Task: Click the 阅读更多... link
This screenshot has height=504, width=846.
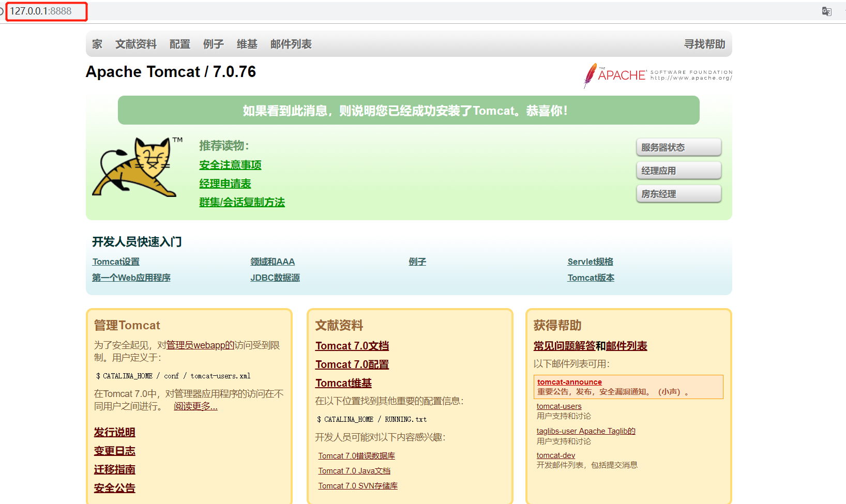Action: pyautogui.click(x=195, y=406)
